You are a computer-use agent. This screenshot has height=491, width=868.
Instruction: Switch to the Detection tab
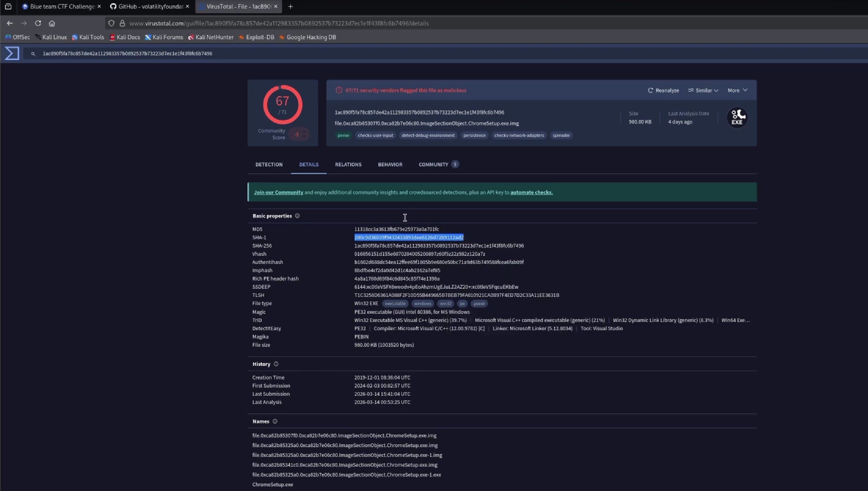269,165
